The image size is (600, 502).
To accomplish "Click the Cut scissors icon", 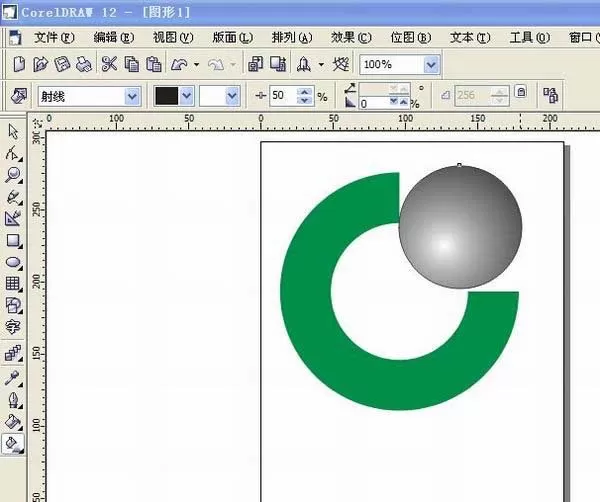I will (x=109, y=64).
